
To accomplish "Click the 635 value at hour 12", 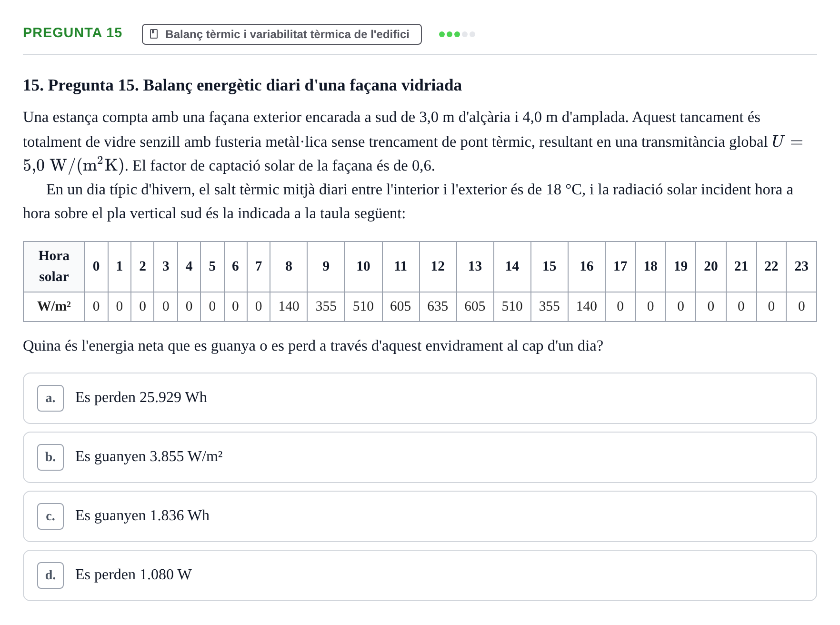I will (x=438, y=306).
